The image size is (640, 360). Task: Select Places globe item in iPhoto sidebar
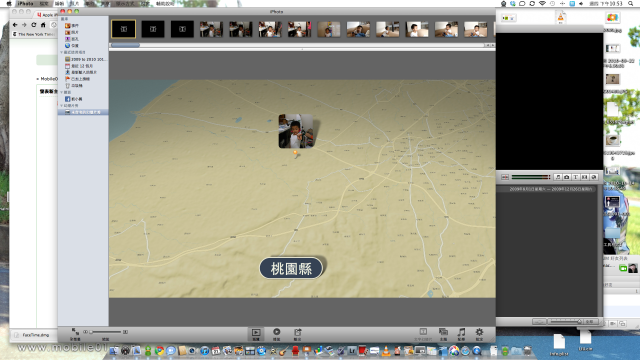coord(72,45)
